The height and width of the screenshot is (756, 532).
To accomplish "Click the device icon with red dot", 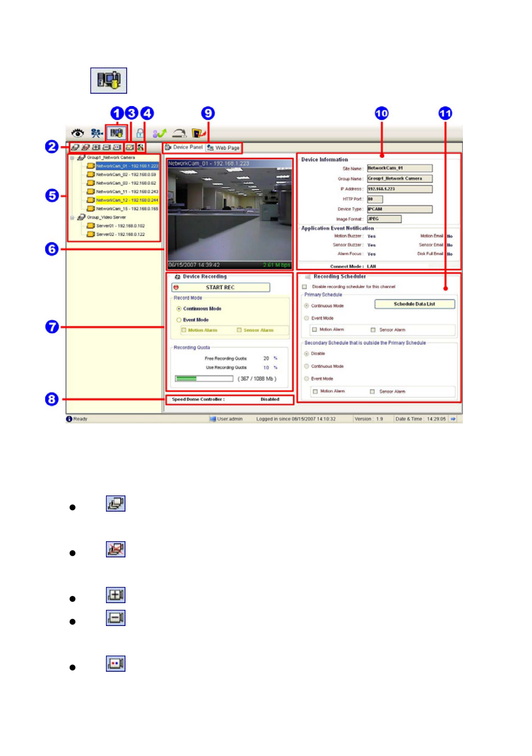I will pos(117,148).
